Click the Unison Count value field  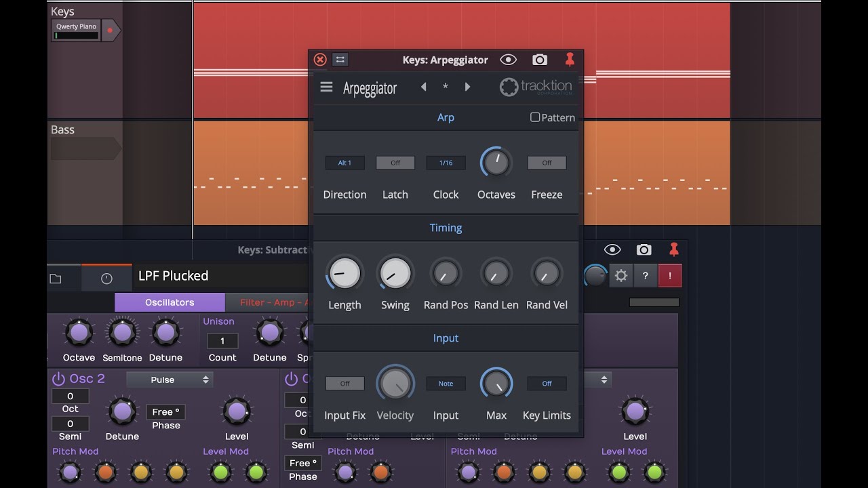tap(222, 341)
